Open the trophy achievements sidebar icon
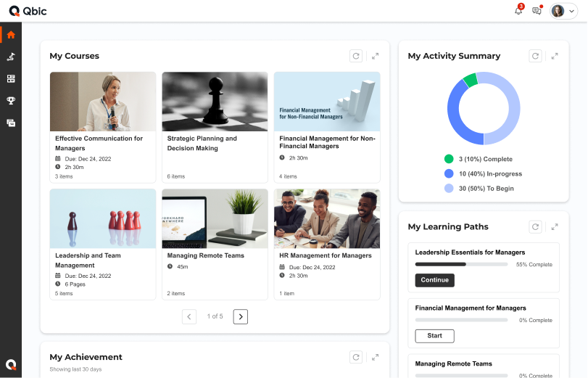The height and width of the screenshot is (378, 588). click(x=11, y=100)
